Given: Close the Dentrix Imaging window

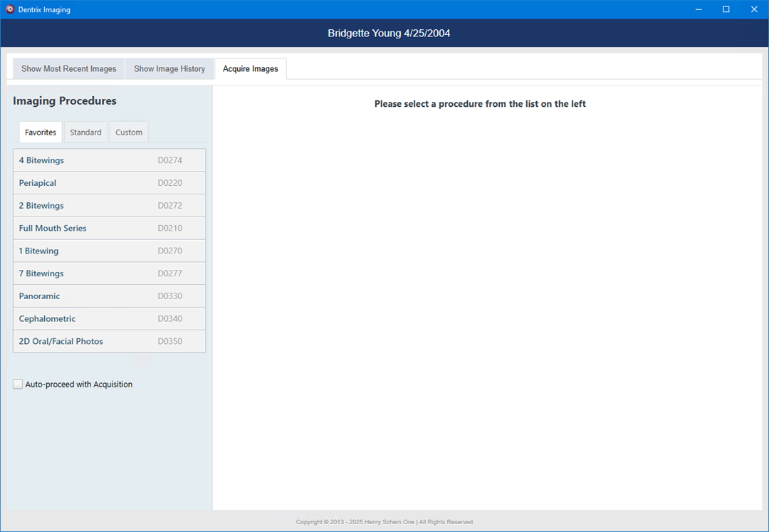Looking at the screenshot, I should (754, 9).
